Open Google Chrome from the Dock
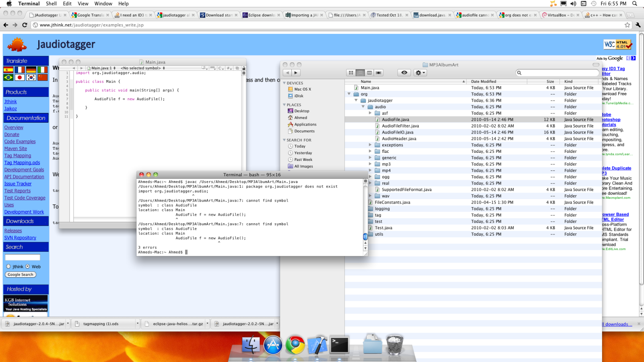The height and width of the screenshot is (362, 644). click(x=295, y=345)
